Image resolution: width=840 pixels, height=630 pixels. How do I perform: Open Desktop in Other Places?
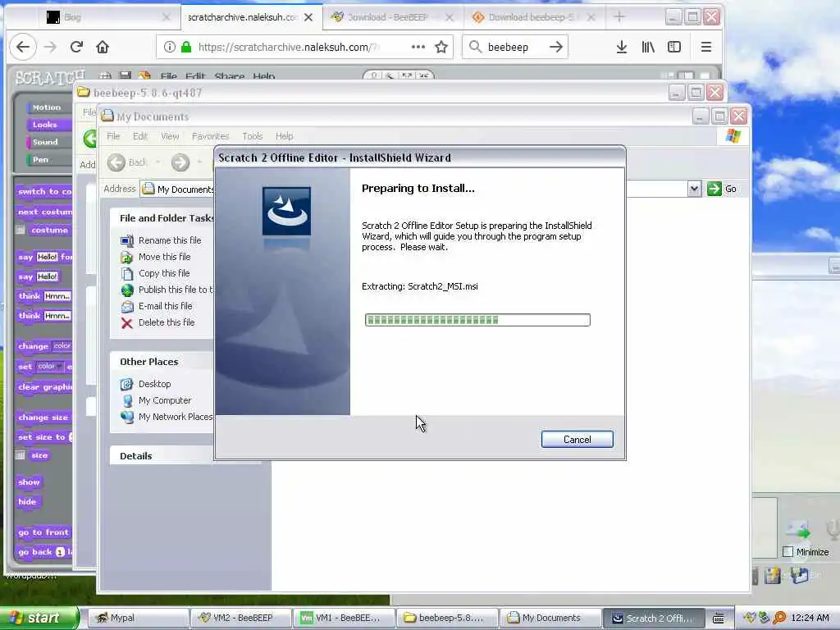point(154,384)
